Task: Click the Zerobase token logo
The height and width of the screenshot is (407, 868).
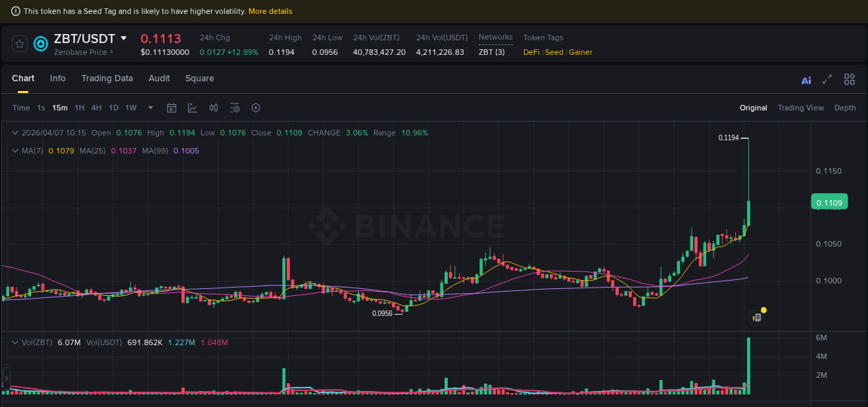Action: 40,44
